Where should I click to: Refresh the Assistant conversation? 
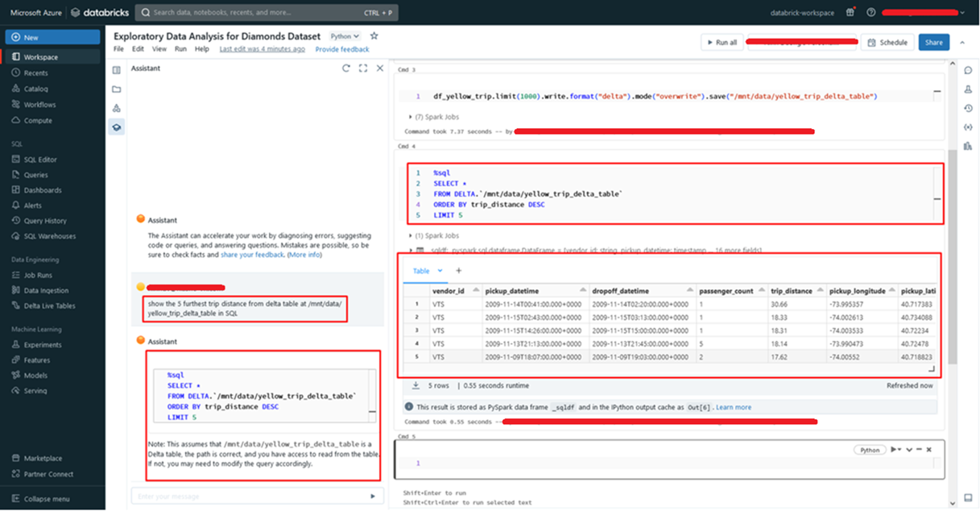click(346, 69)
